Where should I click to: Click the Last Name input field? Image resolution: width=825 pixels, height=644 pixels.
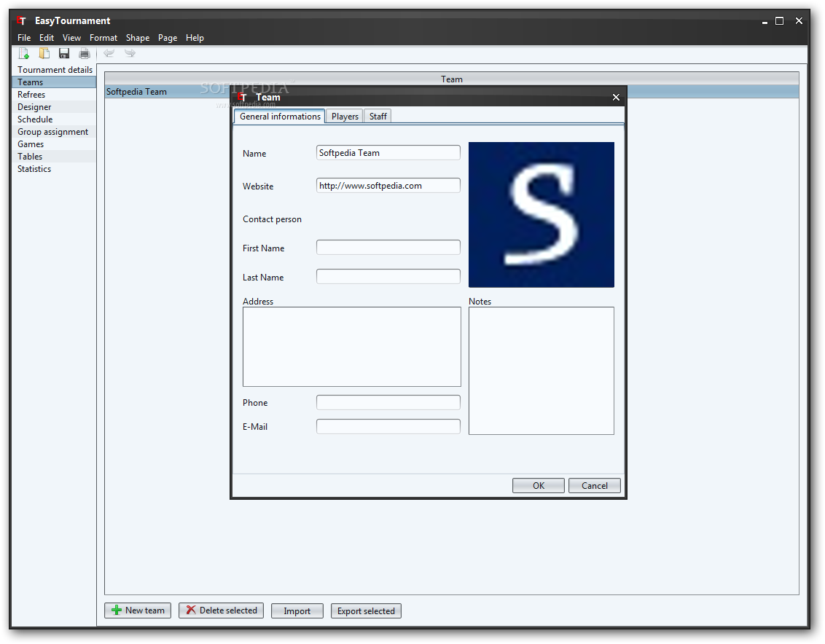tap(388, 276)
